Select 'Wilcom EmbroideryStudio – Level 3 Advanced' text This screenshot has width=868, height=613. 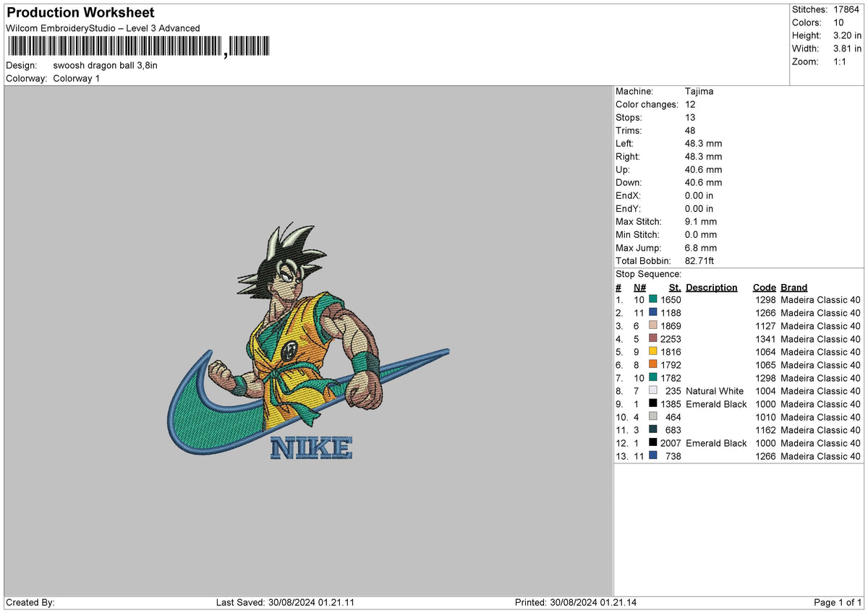(x=103, y=28)
